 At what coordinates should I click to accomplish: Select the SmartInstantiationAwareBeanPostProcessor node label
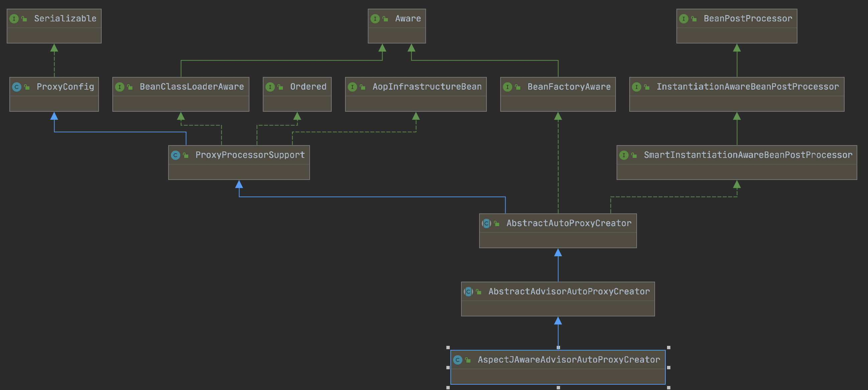pos(748,155)
